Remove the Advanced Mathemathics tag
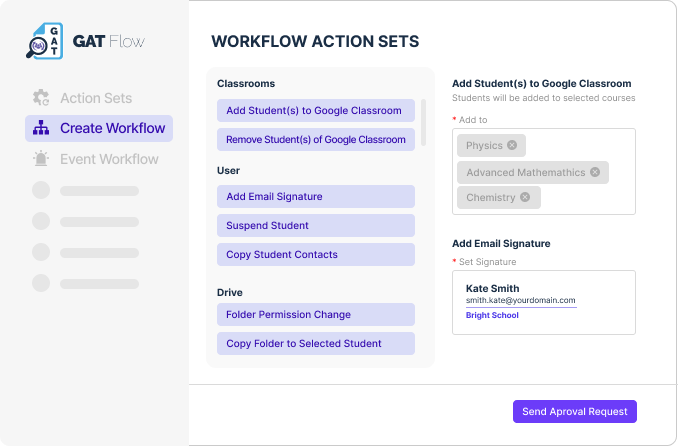Image resolution: width=678 pixels, height=446 pixels. pos(595,172)
